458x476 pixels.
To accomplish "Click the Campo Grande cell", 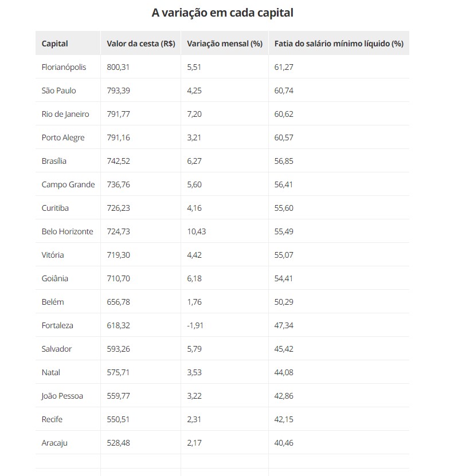I will 68,184.
